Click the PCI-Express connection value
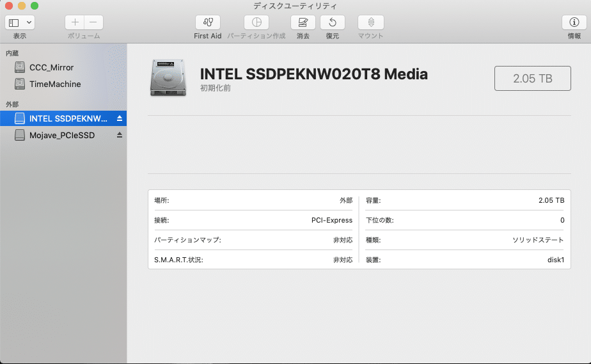Image resolution: width=591 pixels, height=364 pixels. tap(332, 220)
